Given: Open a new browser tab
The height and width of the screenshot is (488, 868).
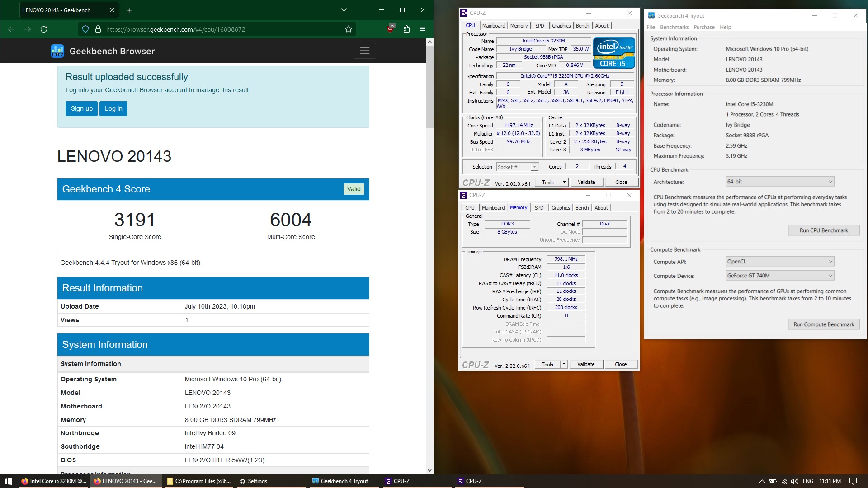Looking at the screenshot, I should tap(129, 10).
